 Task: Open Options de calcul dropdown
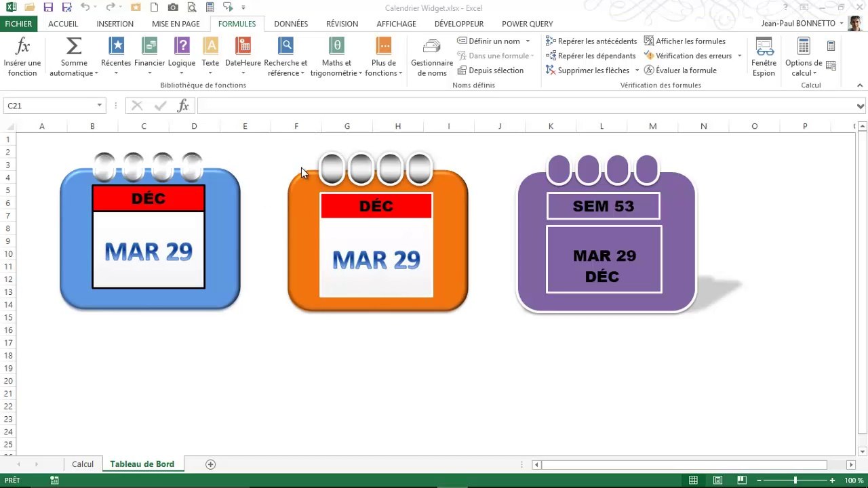pos(804,58)
